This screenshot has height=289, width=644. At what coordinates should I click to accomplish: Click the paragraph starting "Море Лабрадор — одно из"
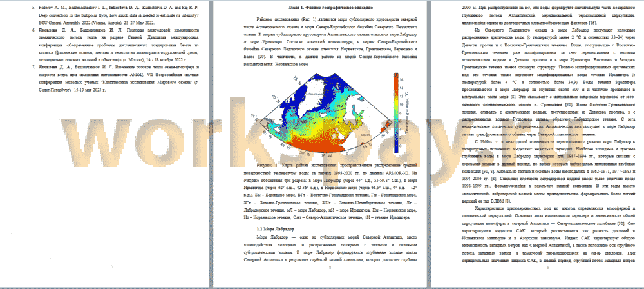330,249
